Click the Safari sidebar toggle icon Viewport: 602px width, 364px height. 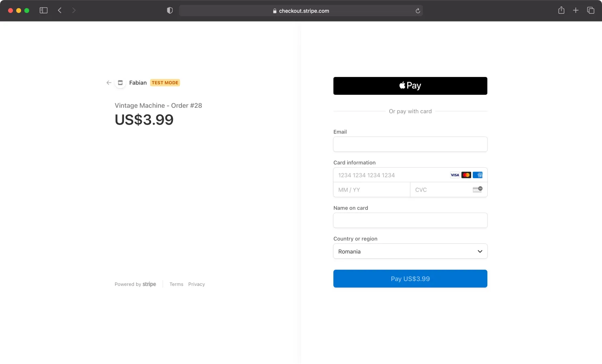click(43, 11)
